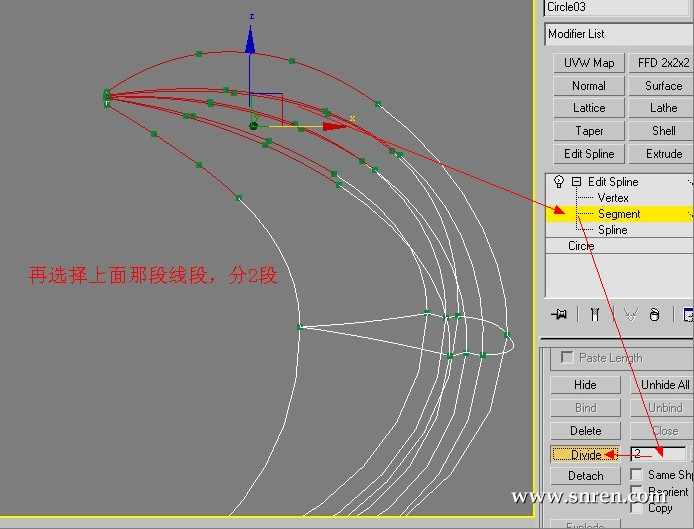
Task: Apply the UVW Map modifier button
Action: [x=589, y=63]
